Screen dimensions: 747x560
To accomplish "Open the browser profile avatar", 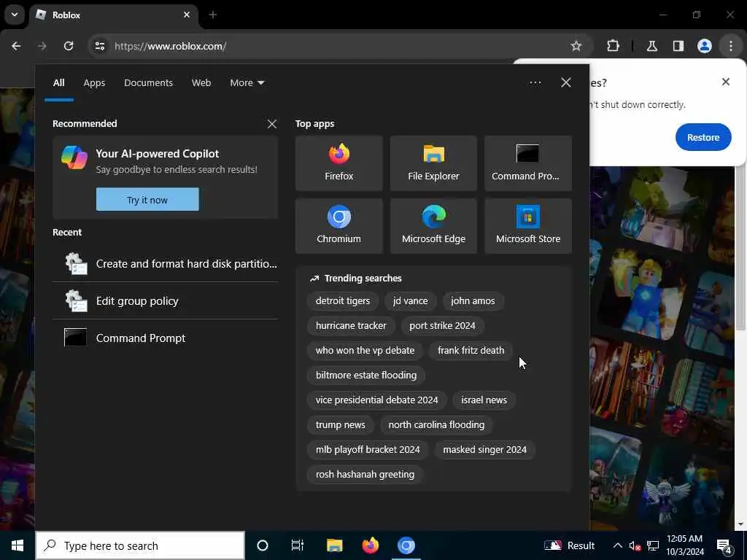I will tap(704, 46).
